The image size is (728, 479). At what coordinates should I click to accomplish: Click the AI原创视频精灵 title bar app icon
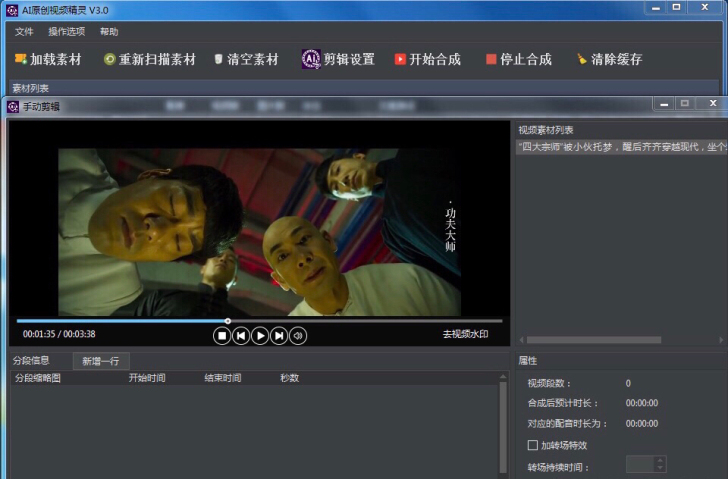(x=12, y=10)
